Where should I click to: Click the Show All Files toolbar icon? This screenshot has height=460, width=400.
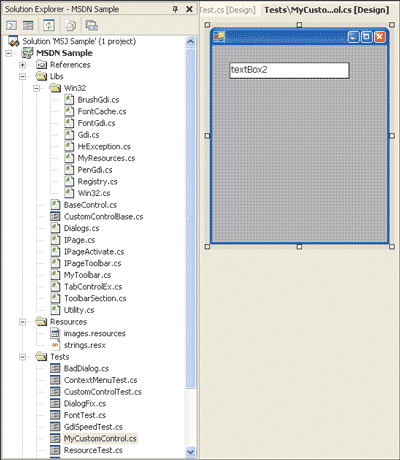click(x=70, y=25)
